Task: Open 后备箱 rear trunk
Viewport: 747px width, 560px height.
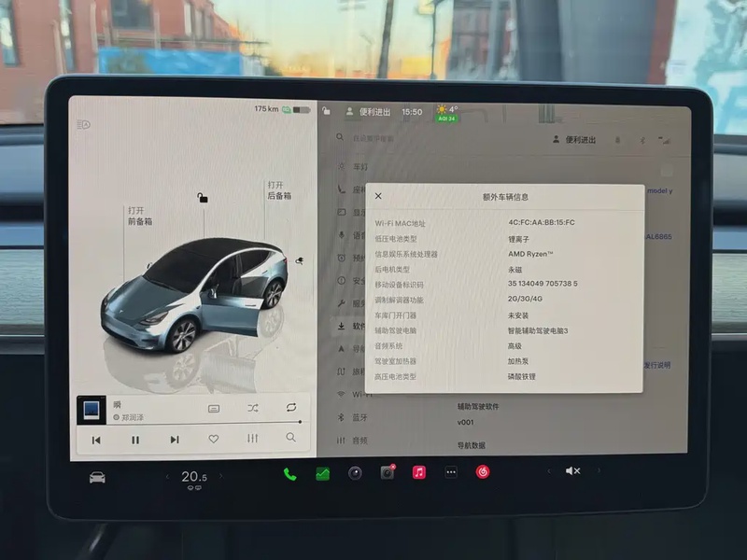Action: [x=279, y=190]
